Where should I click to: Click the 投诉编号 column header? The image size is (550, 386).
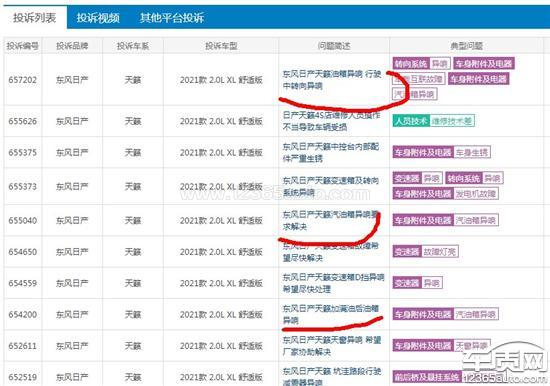pyautogui.click(x=22, y=46)
